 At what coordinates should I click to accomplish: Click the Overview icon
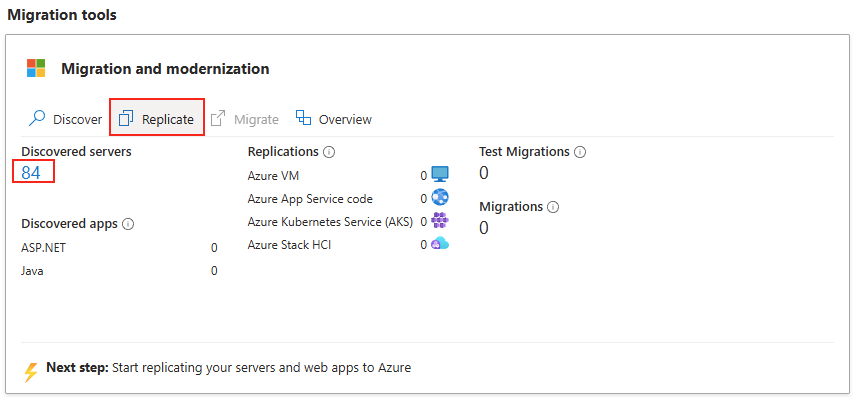(x=303, y=118)
